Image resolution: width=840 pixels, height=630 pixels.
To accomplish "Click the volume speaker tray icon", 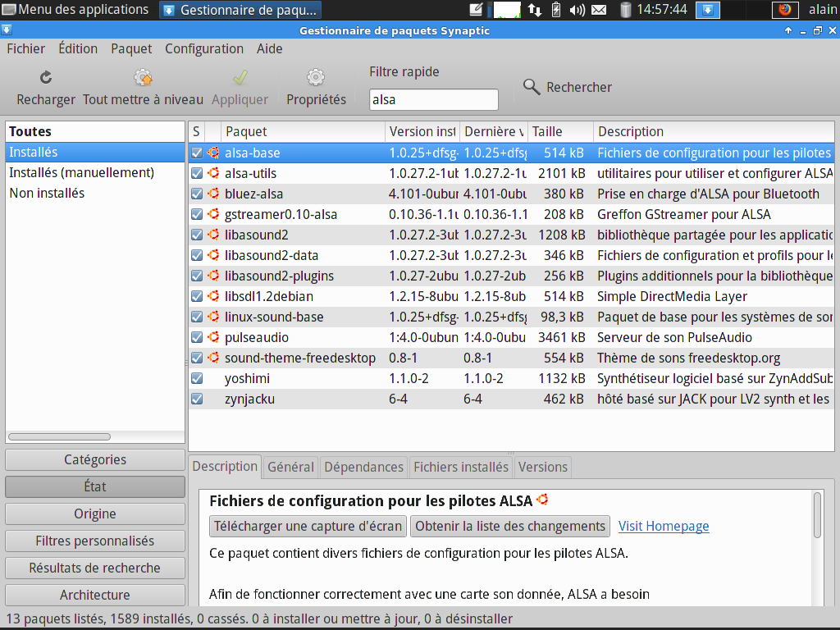I will pos(577,10).
